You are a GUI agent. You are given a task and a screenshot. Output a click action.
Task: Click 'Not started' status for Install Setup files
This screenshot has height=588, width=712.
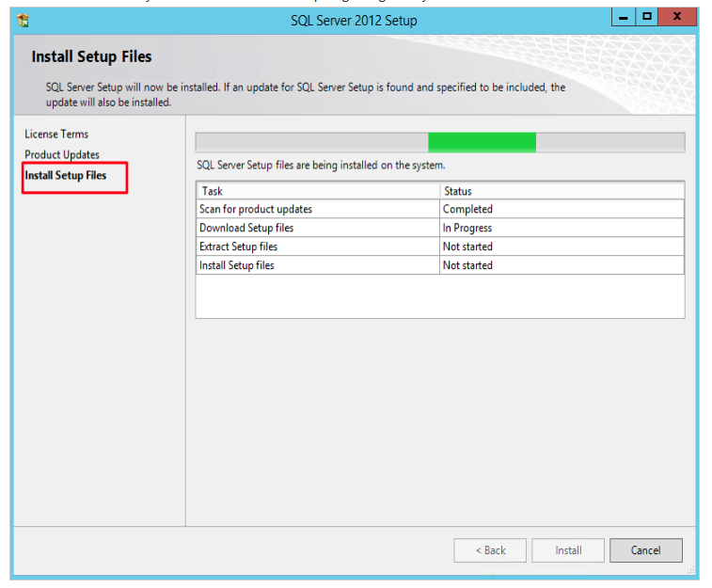[562, 265]
